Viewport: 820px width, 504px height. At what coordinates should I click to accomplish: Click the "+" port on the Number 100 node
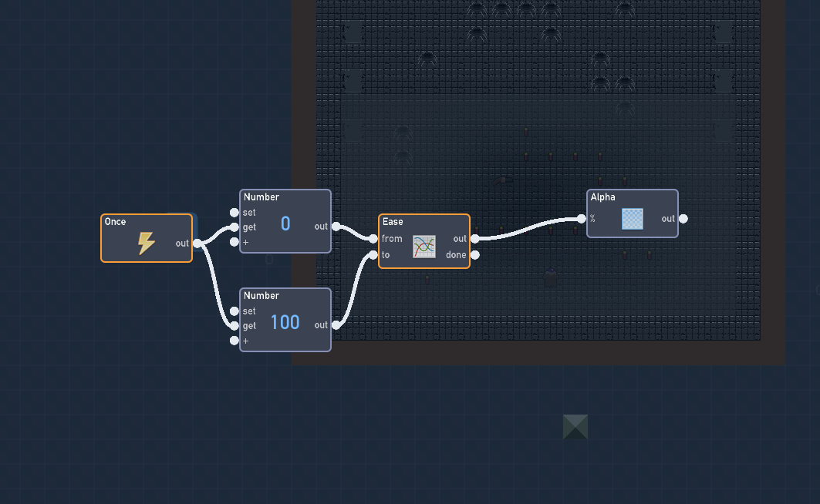point(234,340)
